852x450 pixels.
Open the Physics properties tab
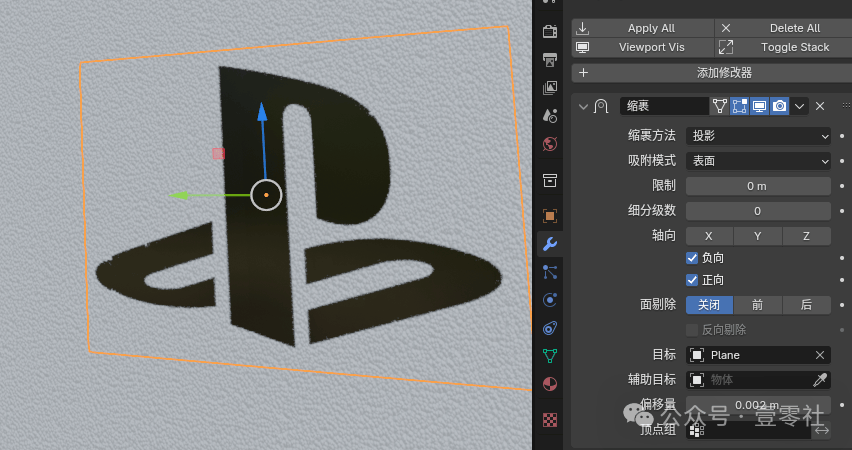tap(549, 300)
